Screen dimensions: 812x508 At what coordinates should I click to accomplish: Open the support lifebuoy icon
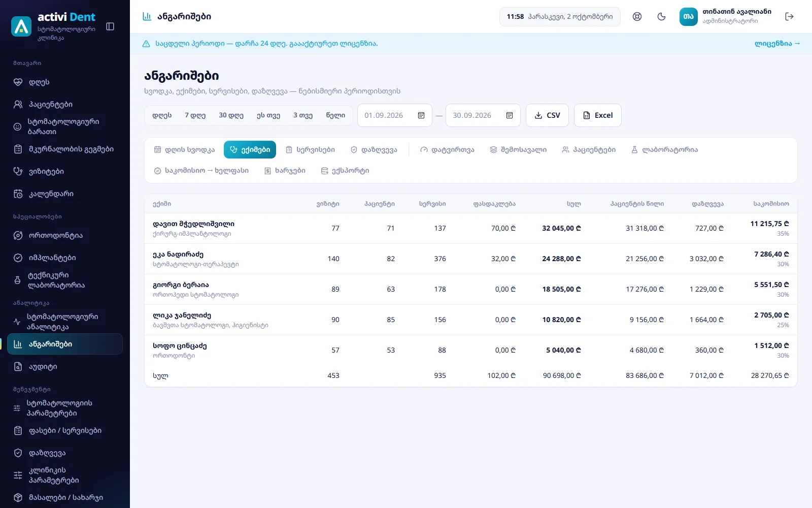(637, 16)
